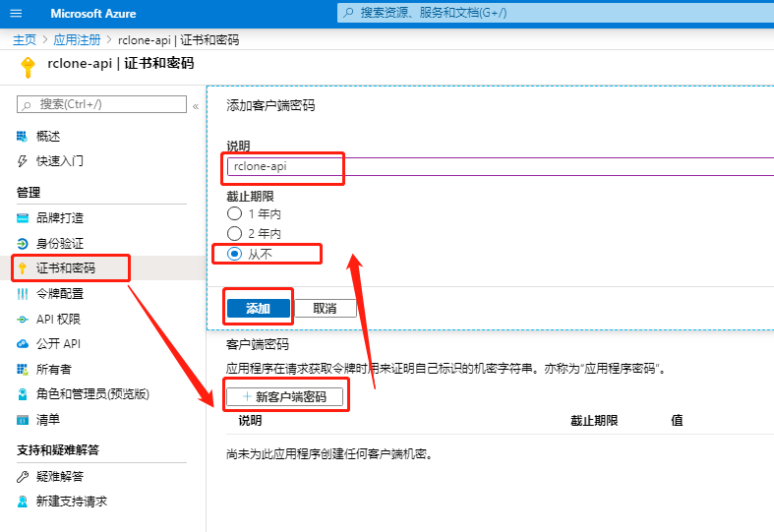Click the 品牌打造 branding icon
The height and width of the screenshot is (532, 774).
(x=23, y=218)
